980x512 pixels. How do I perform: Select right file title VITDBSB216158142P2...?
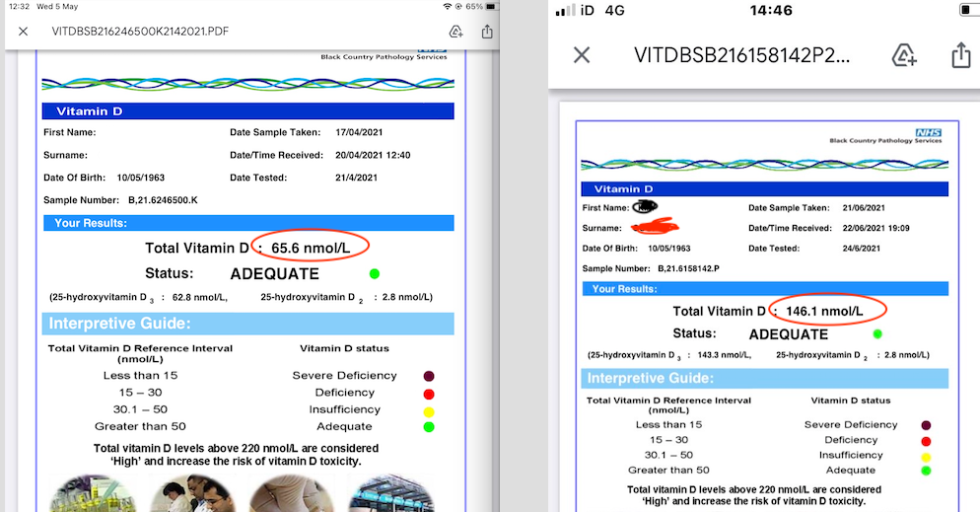[x=741, y=55]
